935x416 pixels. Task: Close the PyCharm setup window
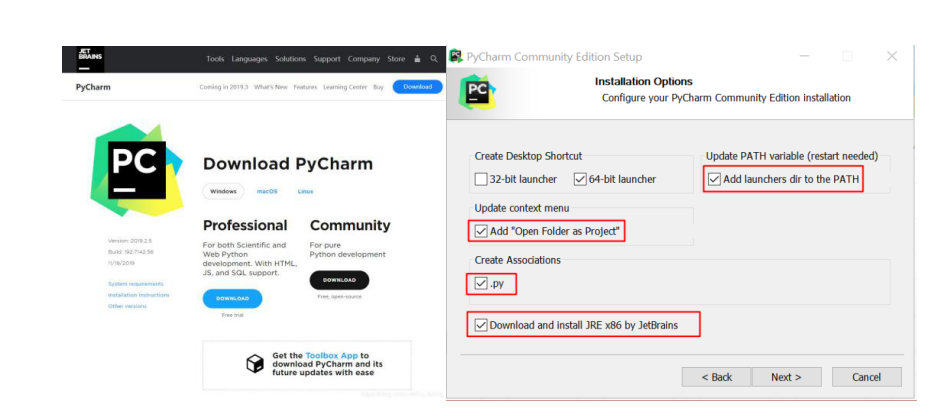pos(891,57)
